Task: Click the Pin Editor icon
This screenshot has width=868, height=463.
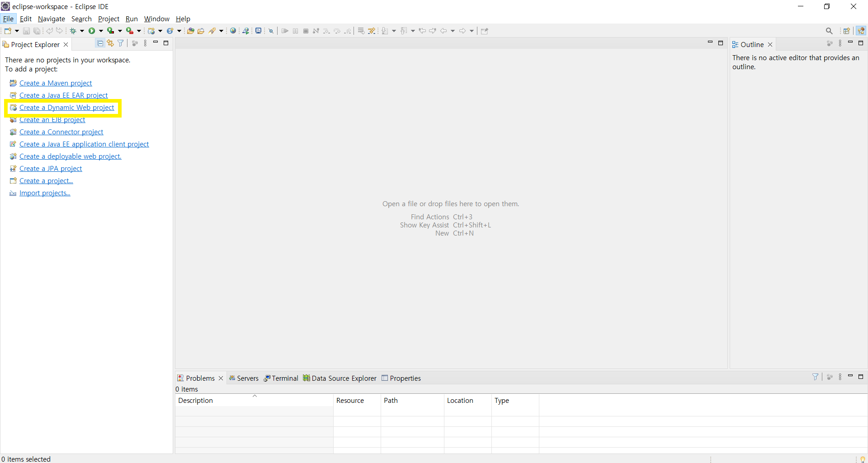Action: click(x=485, y=31)
